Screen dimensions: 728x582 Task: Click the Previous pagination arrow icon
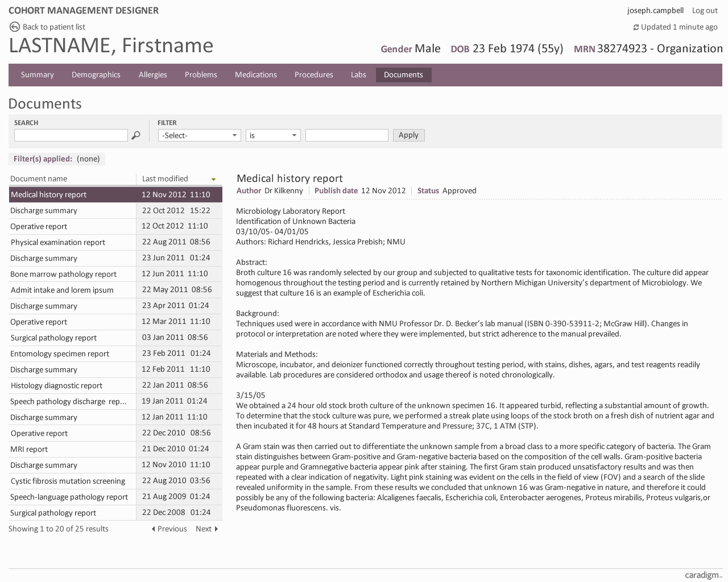(152, 529)
